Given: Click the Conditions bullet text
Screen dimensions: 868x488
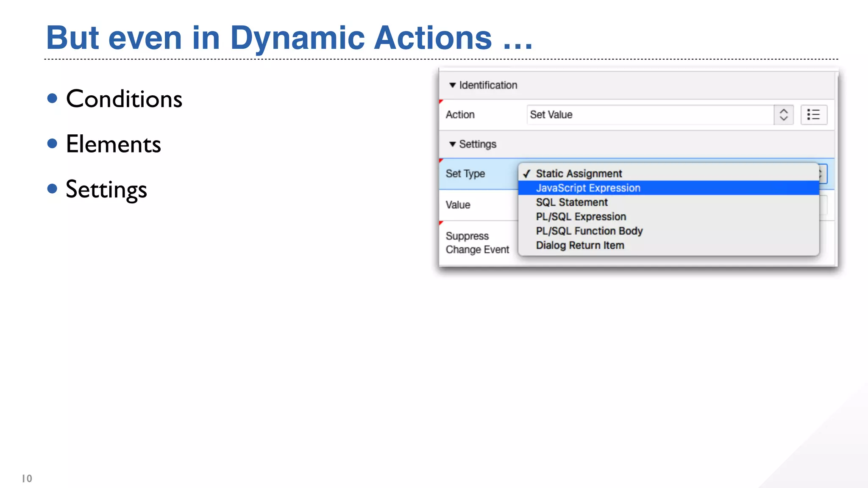Looking at the screenshot, I should pyautogui.click(x=124, y=99).
